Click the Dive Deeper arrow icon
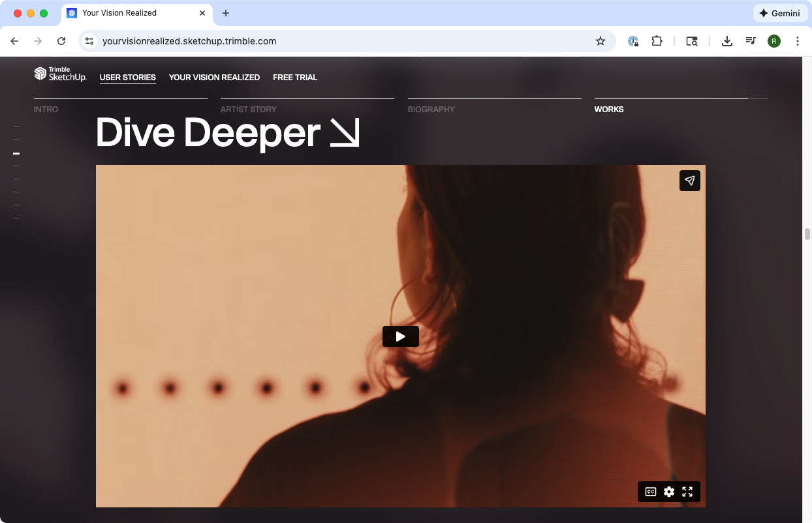The width and height of the screenshot is (812, 523). 345,133
